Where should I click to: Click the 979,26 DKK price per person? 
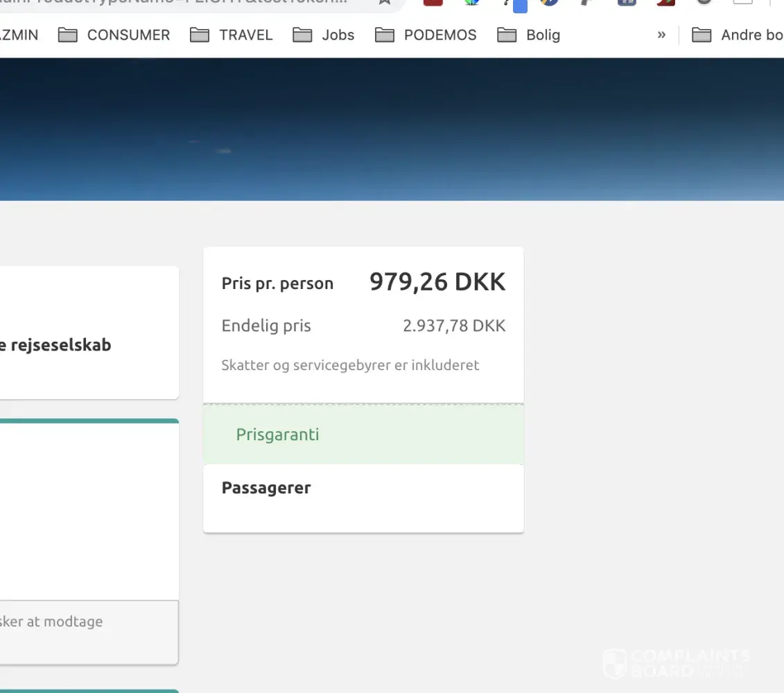click(437, 282)
